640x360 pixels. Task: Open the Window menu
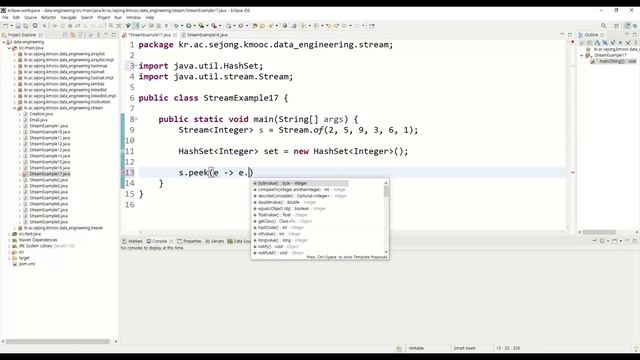pos(133,18)
